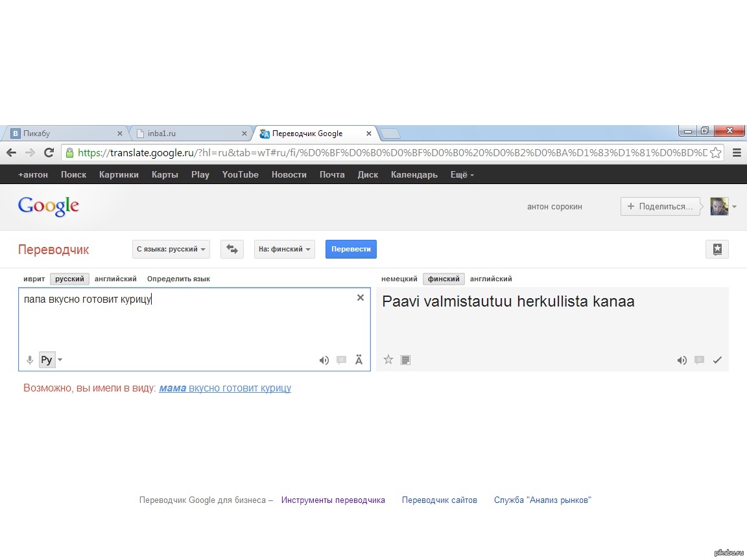Click the Google logo

coord(48,206)
